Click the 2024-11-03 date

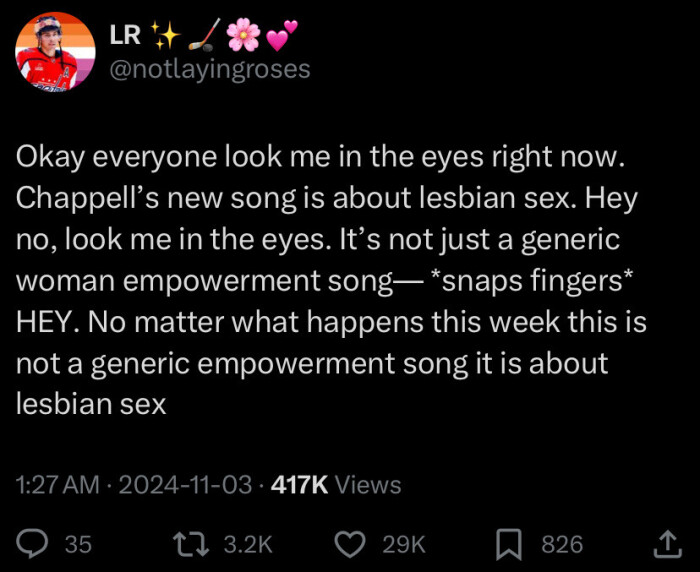click(x=185, y=485)
